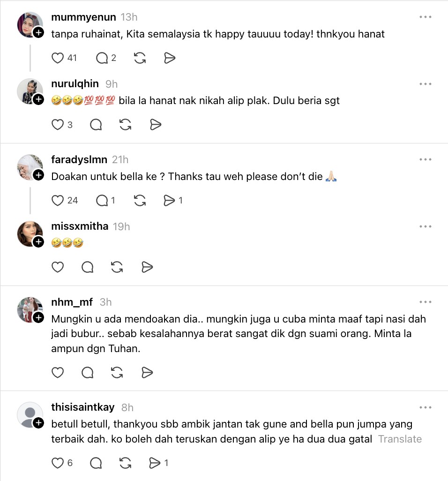Screen dimensions: 448x481
Task: Open replies on mummyenun's comment
Action: 102,58
